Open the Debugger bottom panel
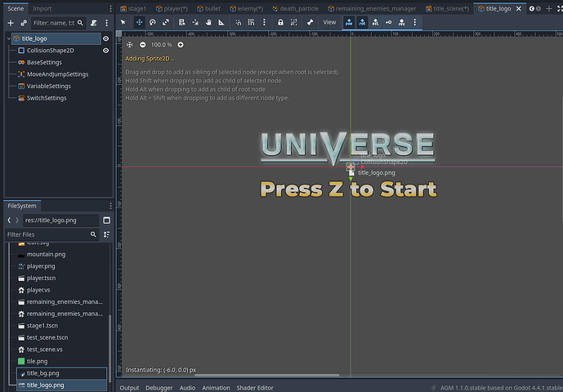This screenshot has width=563, height=392. click(159, 387)
